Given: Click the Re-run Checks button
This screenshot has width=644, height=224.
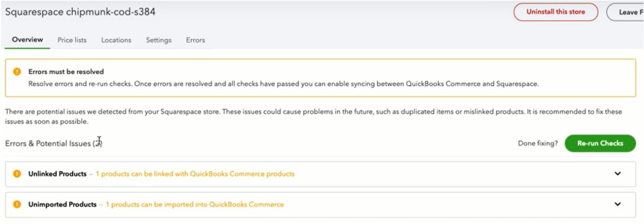Looking at the screenshot, I should click(x=600, y=143).
